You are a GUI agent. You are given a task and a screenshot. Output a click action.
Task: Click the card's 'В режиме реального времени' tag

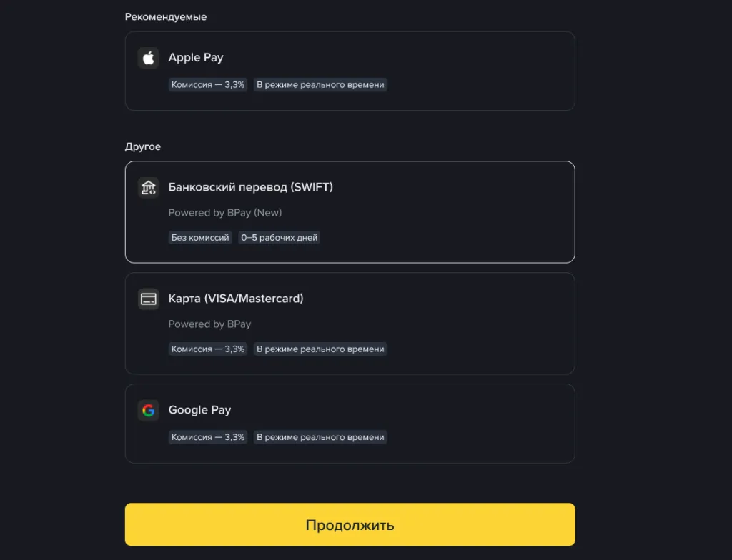(x=320, y=349)
